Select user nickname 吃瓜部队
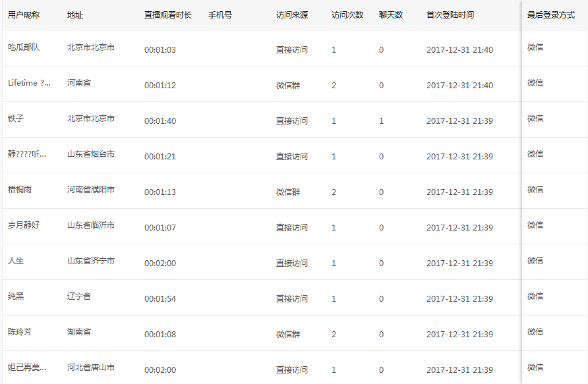 tap(24, 47)
